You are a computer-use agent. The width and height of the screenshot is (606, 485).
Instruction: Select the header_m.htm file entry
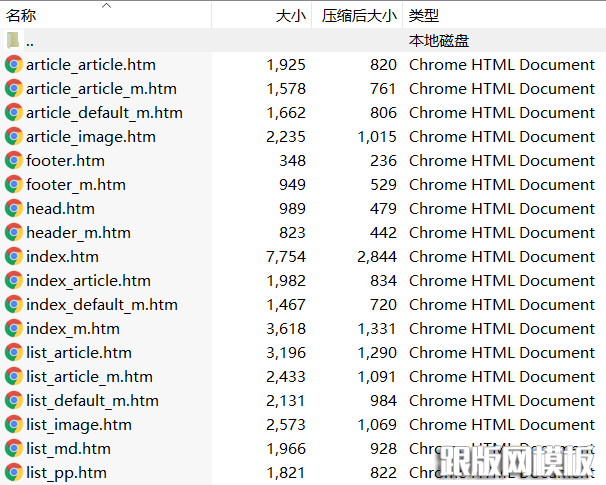click(x=78, y=232)
